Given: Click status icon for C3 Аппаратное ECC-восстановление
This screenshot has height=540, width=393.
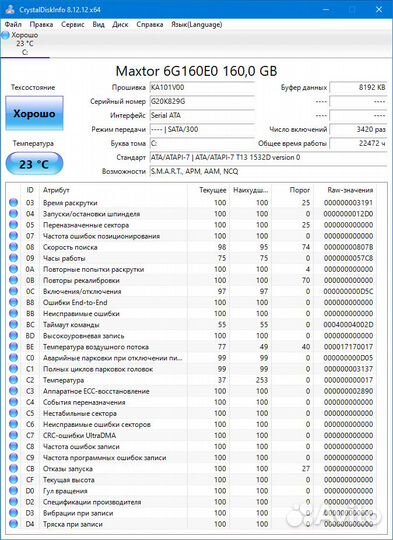Looking at the screenshot, I should (13, 391).
